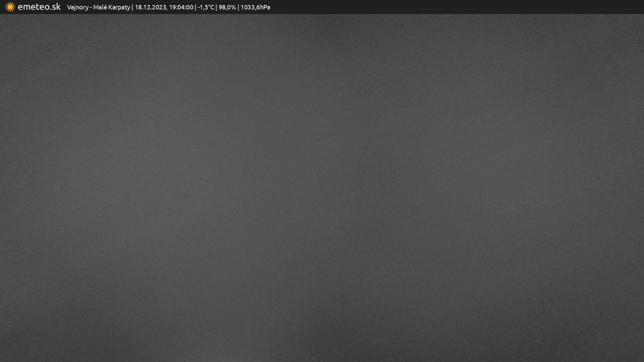
Task: Click separator bar before the date
Action: [132, 7]
